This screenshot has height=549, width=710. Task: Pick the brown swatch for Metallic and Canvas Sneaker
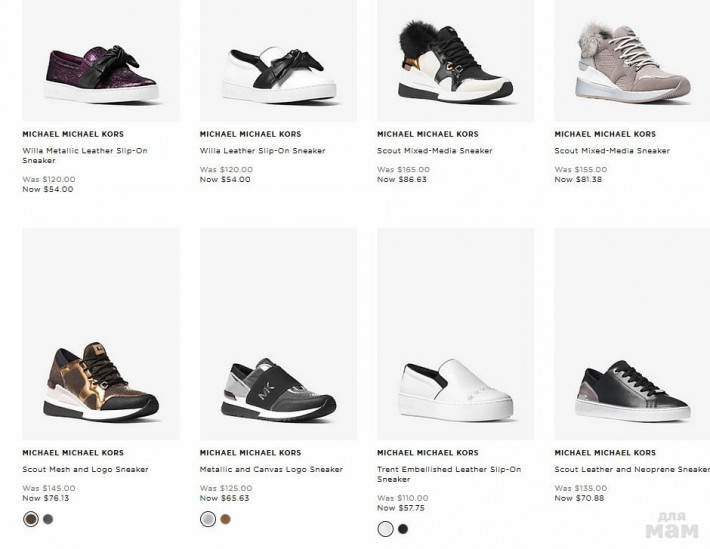coord(225,519)
